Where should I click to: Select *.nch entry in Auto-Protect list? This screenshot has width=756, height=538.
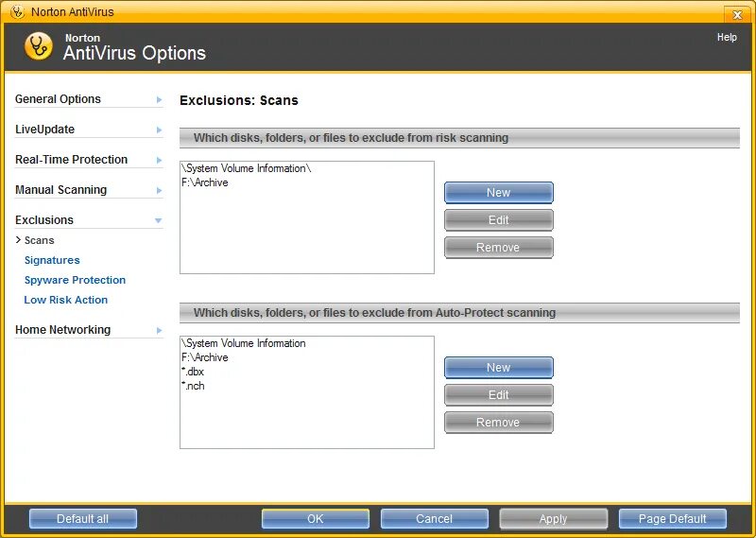[193, 386]
